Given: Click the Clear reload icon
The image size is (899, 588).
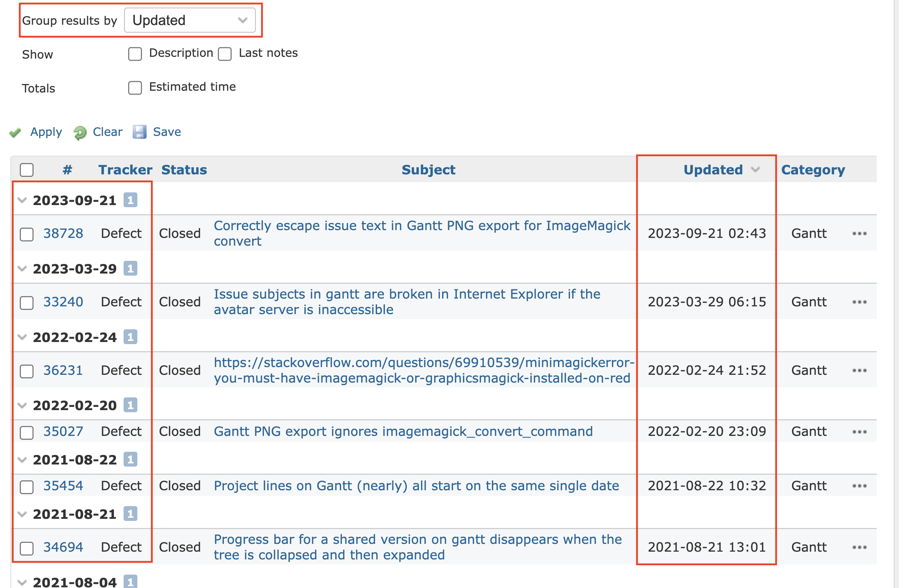Looking at the screenshot, I should pyautogui.click(x=80, y=133).
